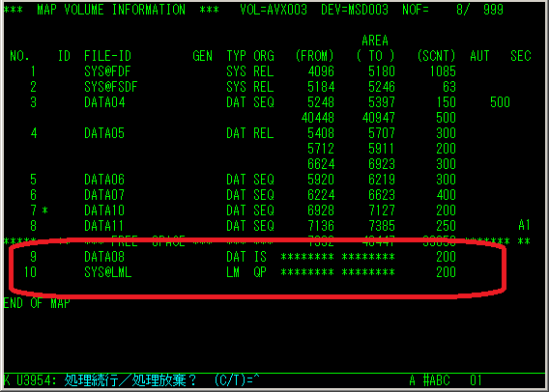Click the AUT value 500
Viewport: 549px width, 392px height.
(x=500, y=102)
